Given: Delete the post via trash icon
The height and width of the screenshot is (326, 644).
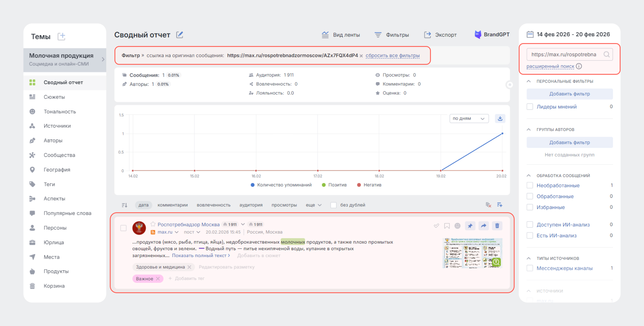Looking at the screenshot, I should point(497,226).
